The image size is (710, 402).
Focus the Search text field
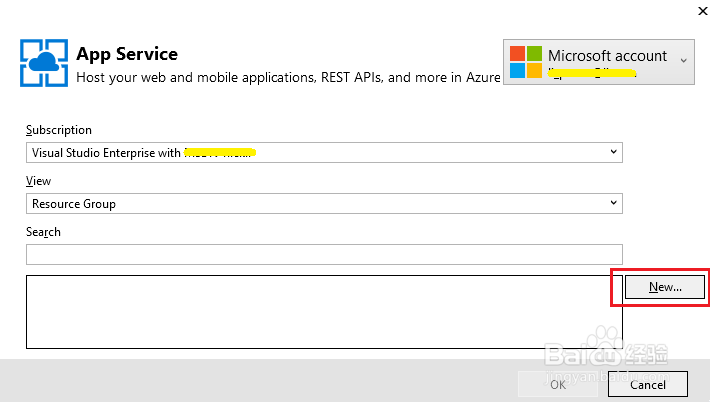[324, 254]
